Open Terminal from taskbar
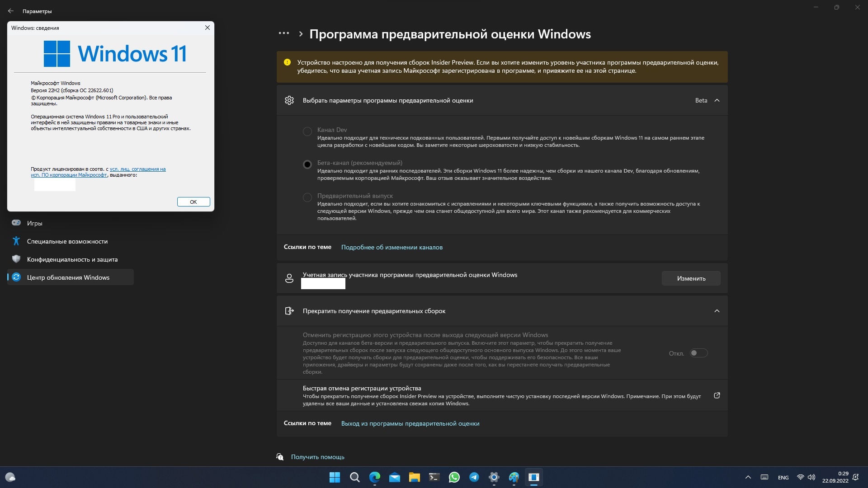Screen dimensions: 868x488 pos(434,477)
